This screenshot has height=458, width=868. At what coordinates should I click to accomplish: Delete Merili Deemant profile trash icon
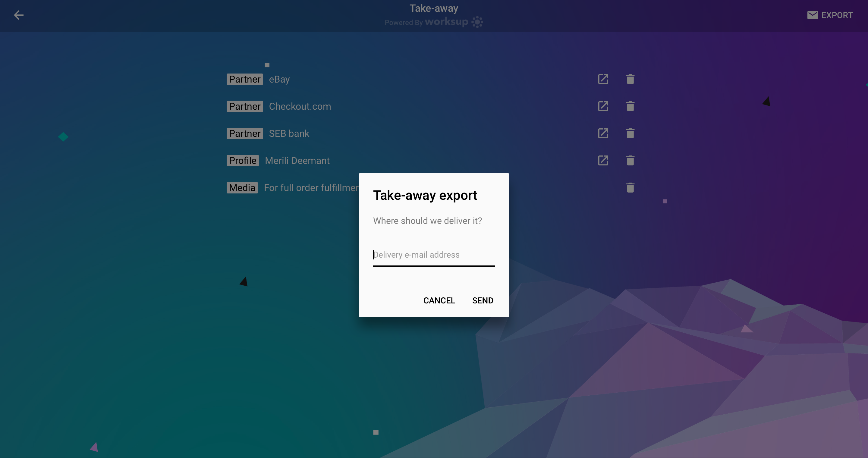pyautogui.click(x=630, y=160)
